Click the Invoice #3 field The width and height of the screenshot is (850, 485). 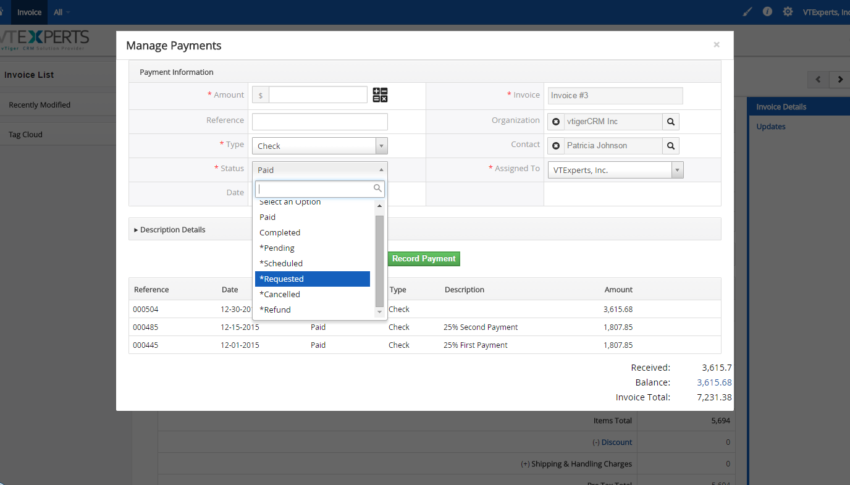pyautogui.click(x=615, y=95)
